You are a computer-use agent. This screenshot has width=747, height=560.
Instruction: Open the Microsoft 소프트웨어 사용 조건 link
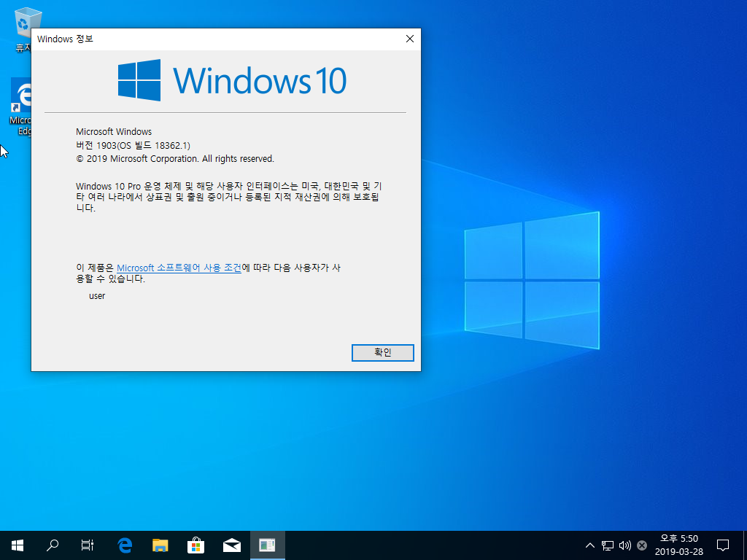point(179,268)
